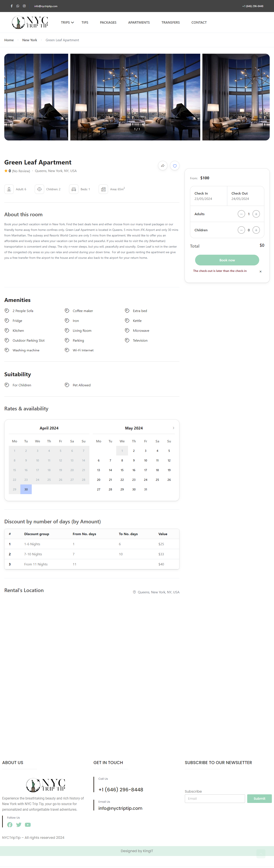Add apartment to wishlist with heart icon
Image resolution: width=274 pixels, height=868 pixels.
[175, 166]
